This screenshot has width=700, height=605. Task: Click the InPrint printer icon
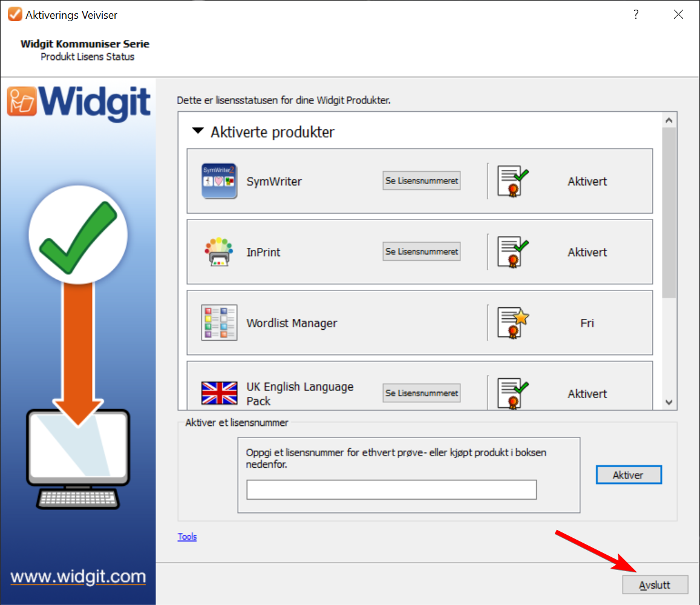point(219,252)
